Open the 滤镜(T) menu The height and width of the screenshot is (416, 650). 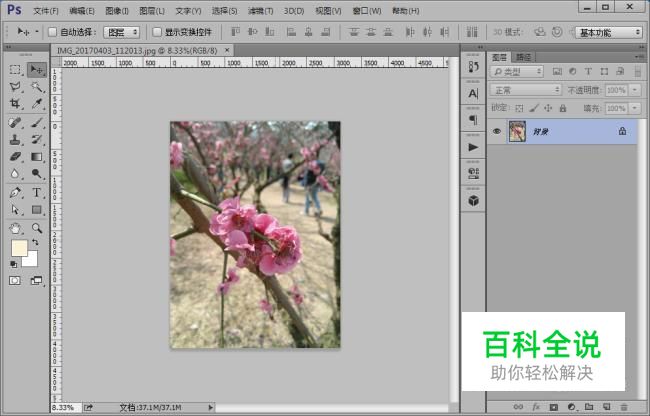coord(260,11)
